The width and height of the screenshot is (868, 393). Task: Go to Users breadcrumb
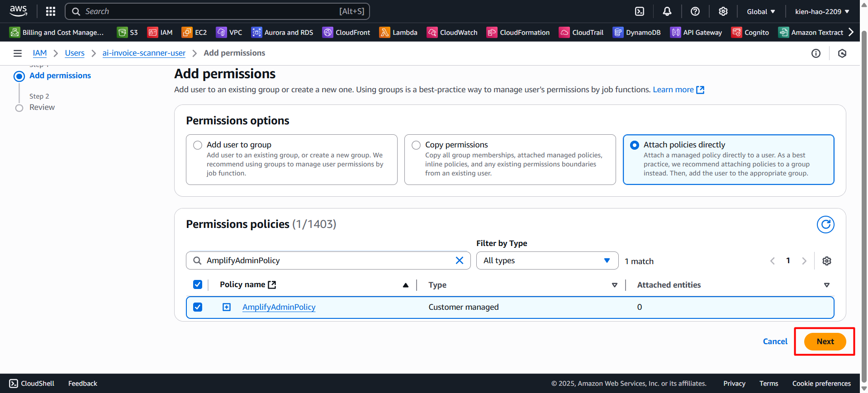click(x=75, y=53)
